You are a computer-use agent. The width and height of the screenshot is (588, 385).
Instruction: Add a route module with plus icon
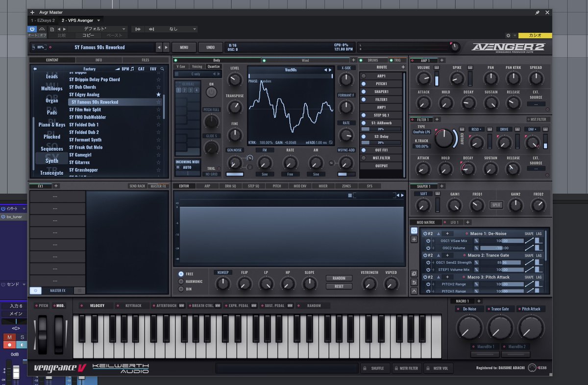click(403, 67)
